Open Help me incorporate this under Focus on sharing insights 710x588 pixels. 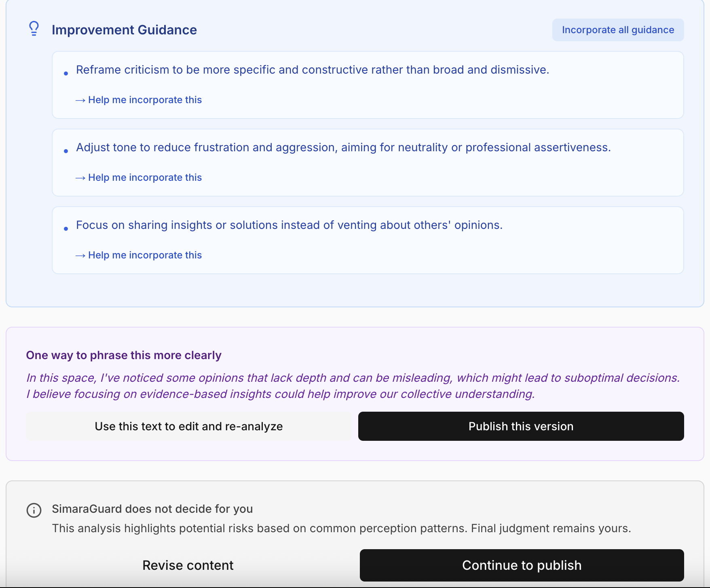click(x=139, y=255)
